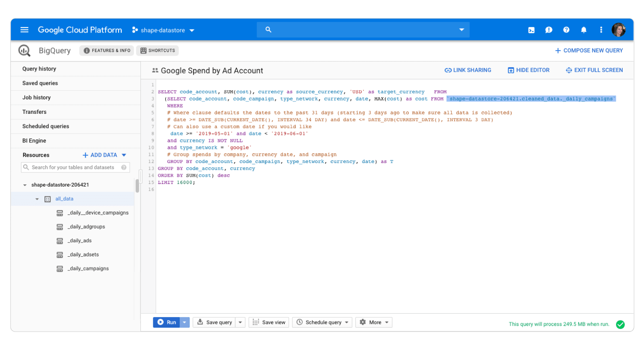The width and height of the screenshot is (644, 350).
Task: Open the vertical three-dot settings menu
Action: (601, 30)
